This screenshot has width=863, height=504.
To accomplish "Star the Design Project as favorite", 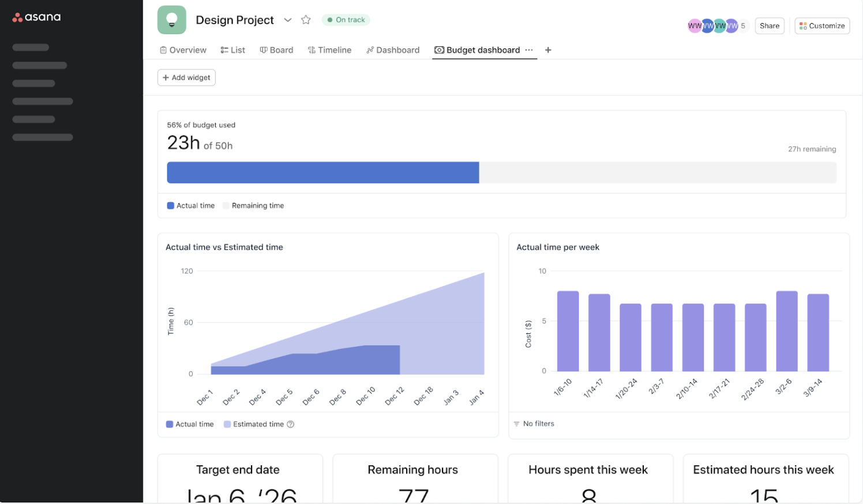I will 306,20.
